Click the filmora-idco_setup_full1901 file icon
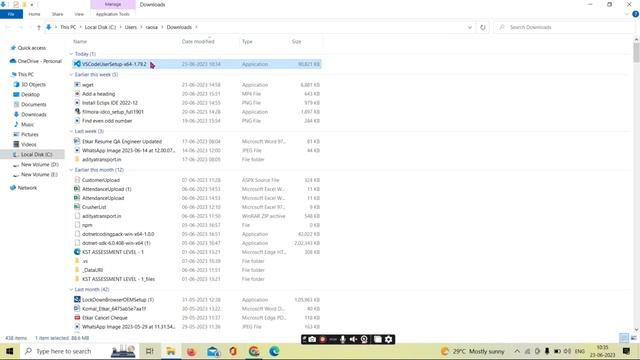 click(77, 111)
